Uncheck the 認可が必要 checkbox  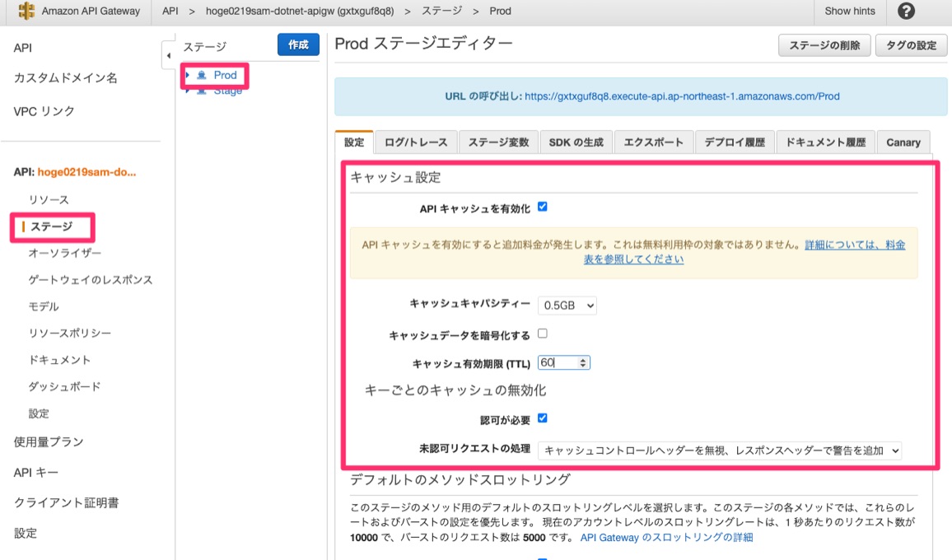[542, 418]
